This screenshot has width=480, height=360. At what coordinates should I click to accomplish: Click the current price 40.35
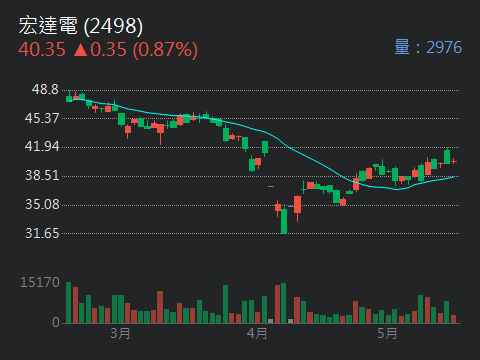(x=42, y=50)
